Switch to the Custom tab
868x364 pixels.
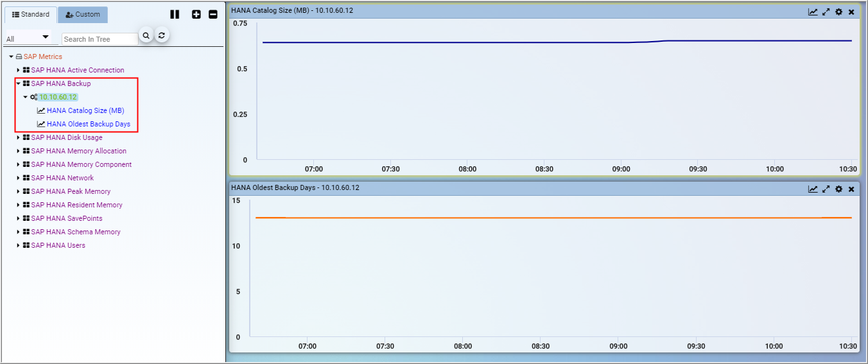(83, 15)
